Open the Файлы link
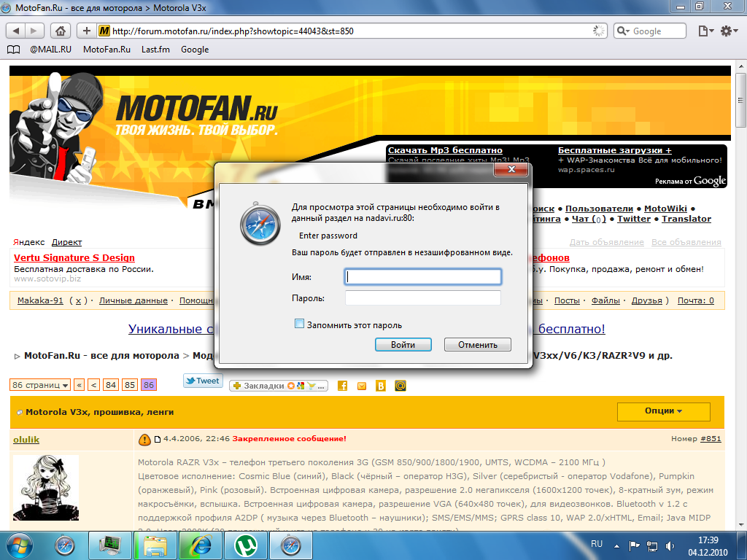This screenshot has width=747, height=560. pos(605,300)
